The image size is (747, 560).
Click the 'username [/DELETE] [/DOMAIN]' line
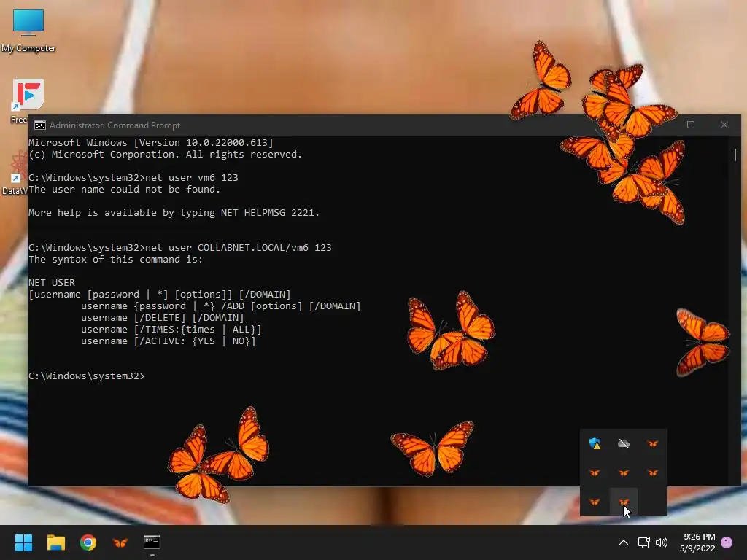(x=162, y=318)
